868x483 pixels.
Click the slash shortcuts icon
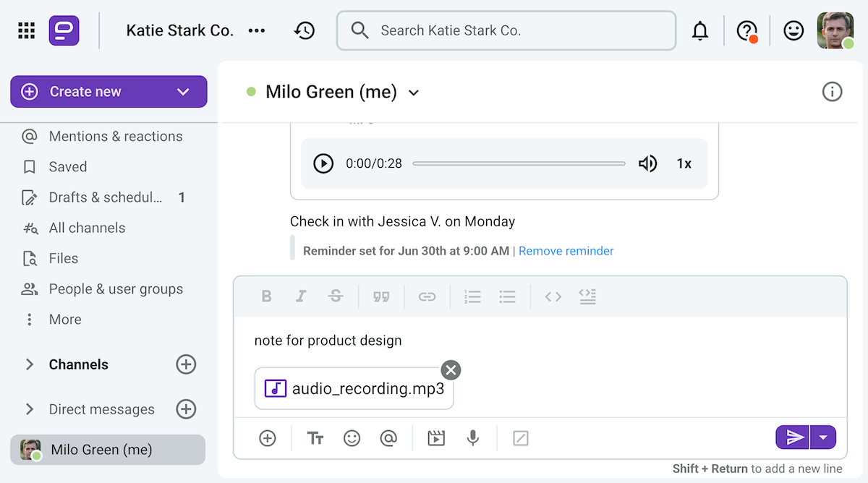coord(521,438)
